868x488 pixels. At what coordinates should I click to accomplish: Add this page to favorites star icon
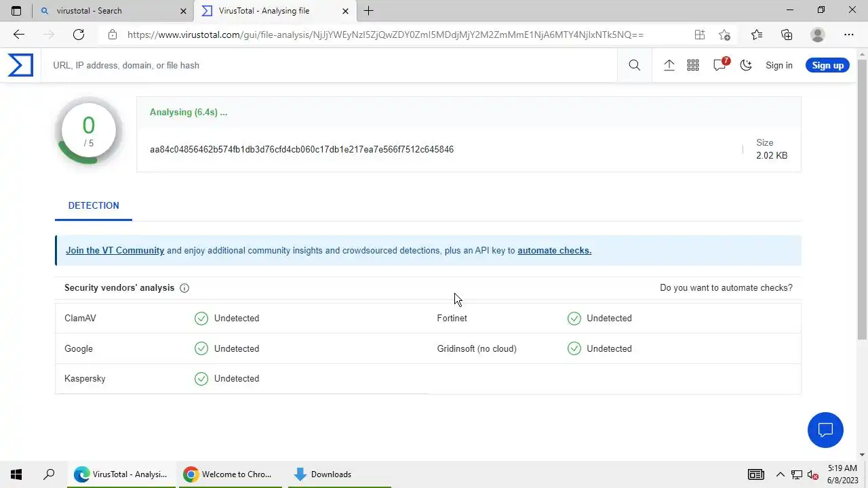click(x=724, y=35)
